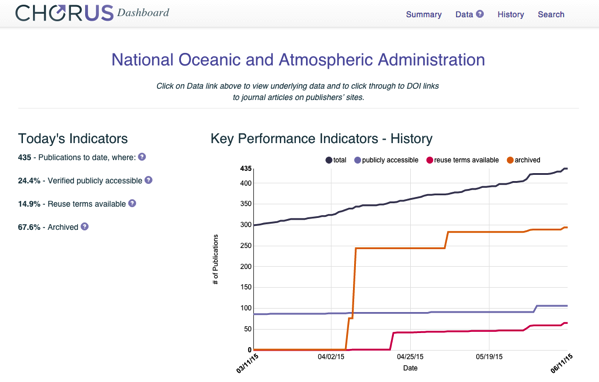Click the 24.4% verified accessible value

29,181
